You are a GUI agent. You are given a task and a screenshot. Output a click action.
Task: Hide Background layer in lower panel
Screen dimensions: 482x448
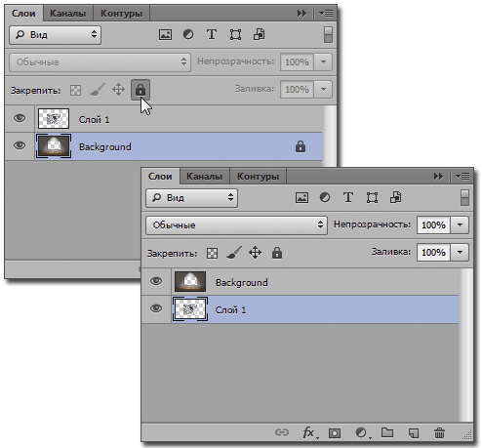point(156,281)
